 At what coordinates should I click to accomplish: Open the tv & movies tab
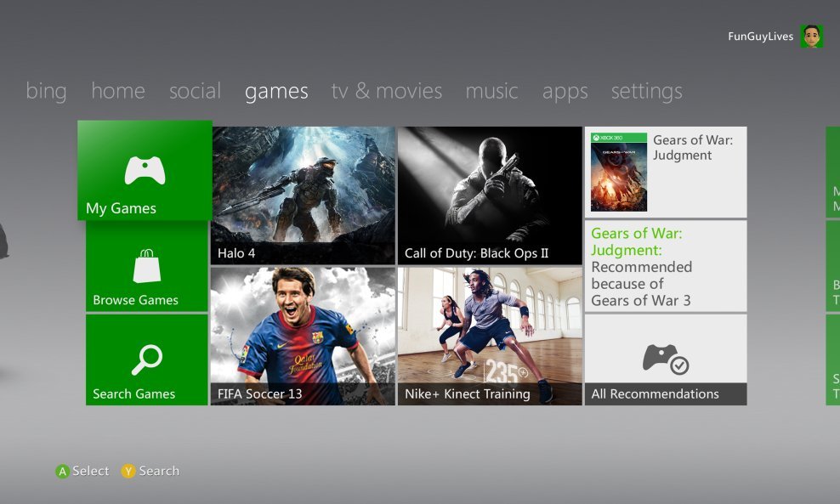[387, 91]
